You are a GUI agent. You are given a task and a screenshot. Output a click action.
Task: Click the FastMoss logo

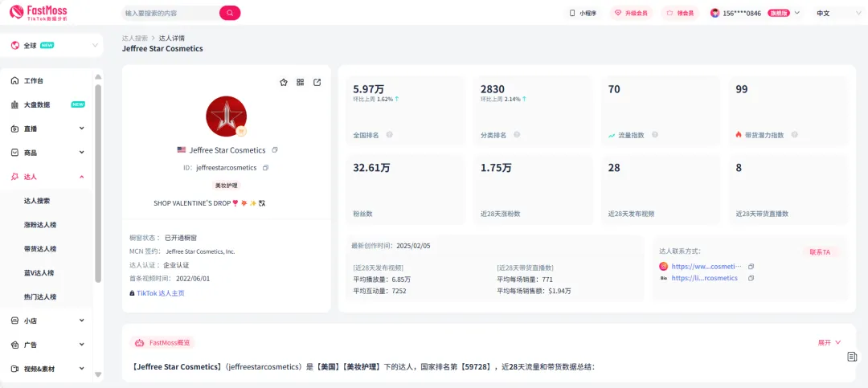point(39,12)
